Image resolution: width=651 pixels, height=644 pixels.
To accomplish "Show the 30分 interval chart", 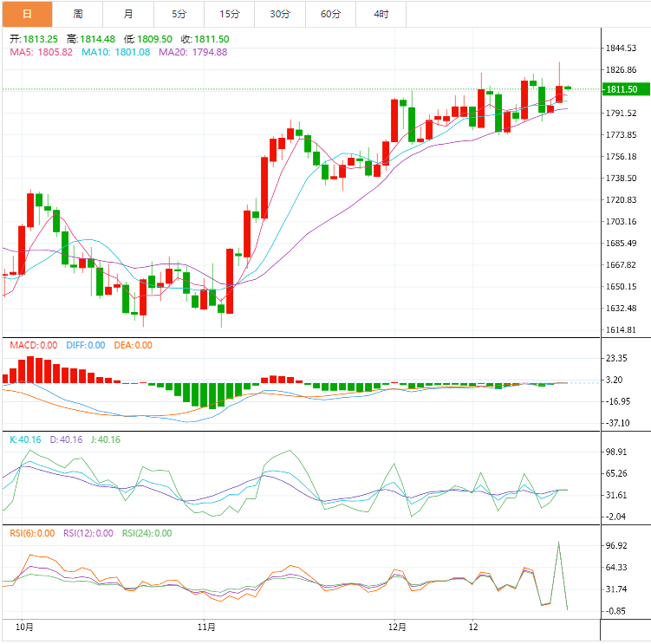I will point(280,14).
